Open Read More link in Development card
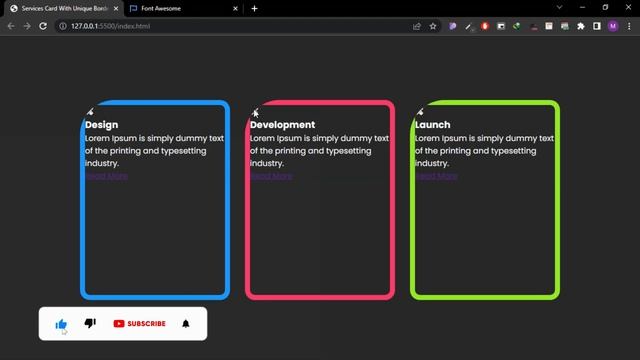 click(271, 176)
